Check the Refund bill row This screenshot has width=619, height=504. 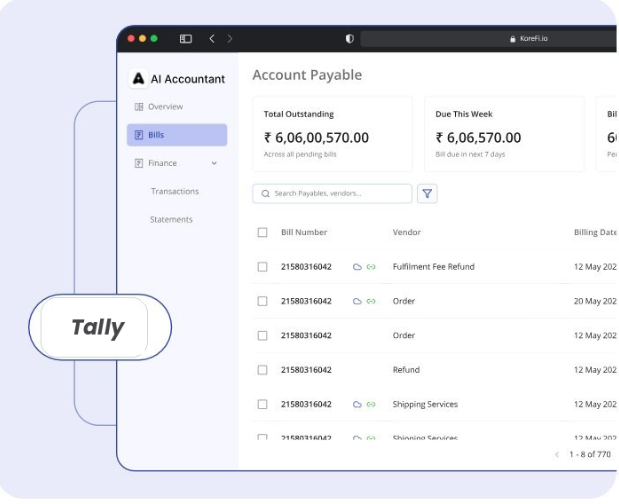(262, 370)
